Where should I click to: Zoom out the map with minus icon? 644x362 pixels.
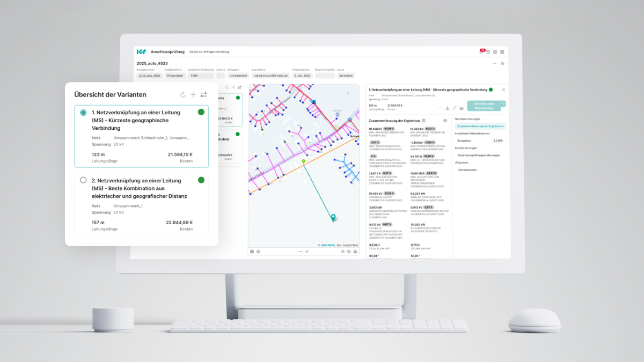tap(301, 251)
